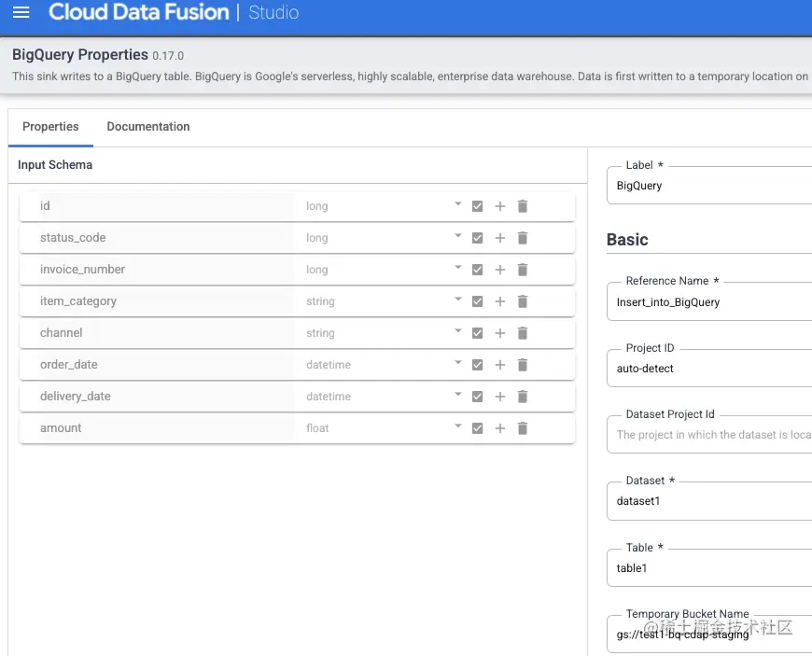Toggle nullable checkbox for item_category

pos(478,301)
